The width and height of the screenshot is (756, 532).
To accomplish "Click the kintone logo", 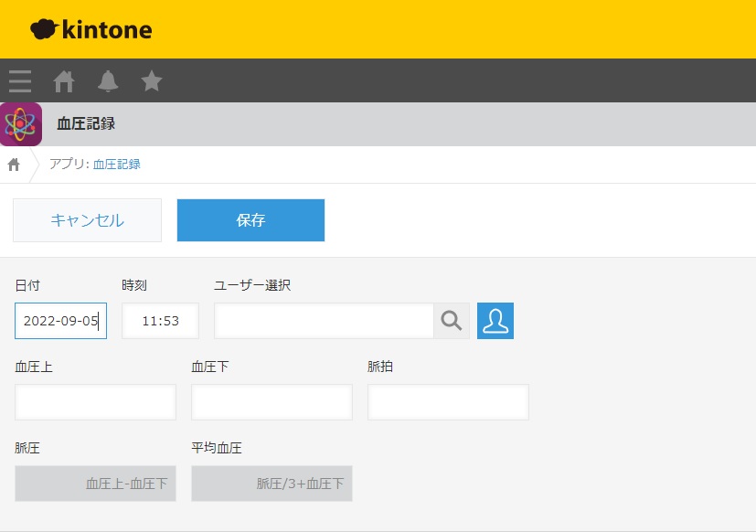I will (x=91, y=30).
